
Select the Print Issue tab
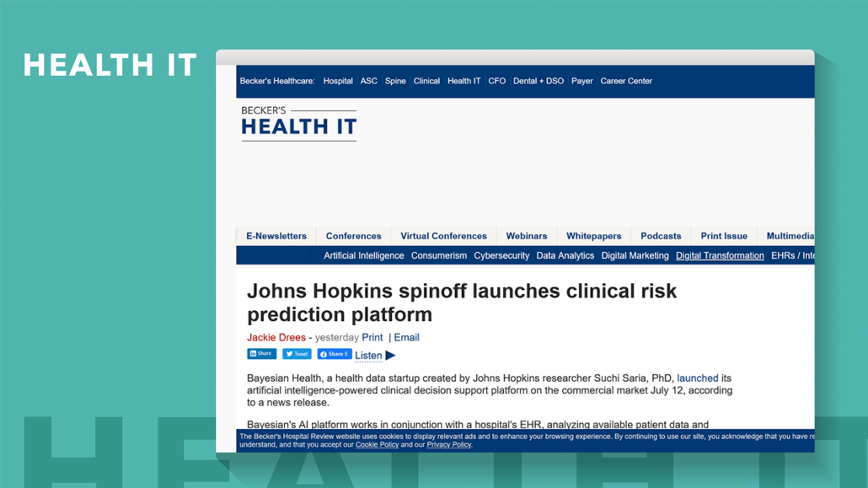click(724, 236)
